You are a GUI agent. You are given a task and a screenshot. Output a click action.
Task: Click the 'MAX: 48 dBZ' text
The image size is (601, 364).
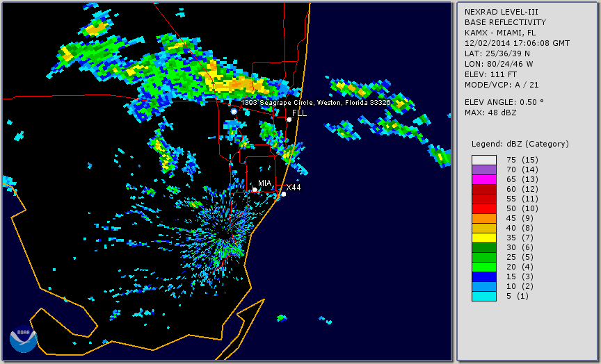click(x=490, y=113)
